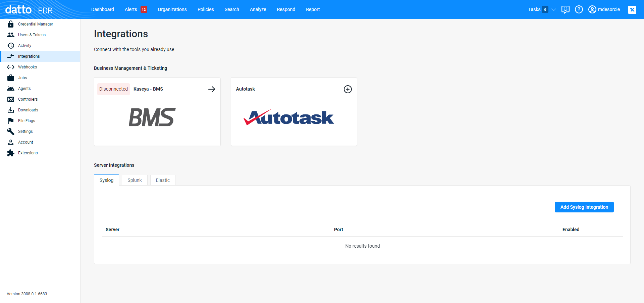Open the Downloads sidebar link

(x=28, y=110)
